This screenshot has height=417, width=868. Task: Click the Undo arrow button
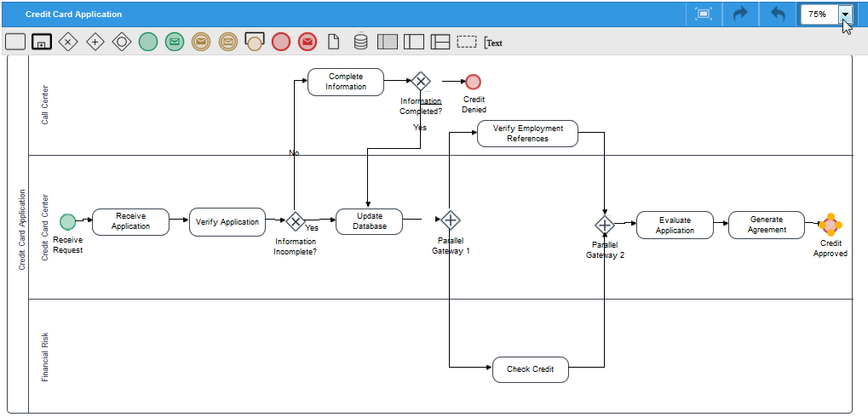click(777, 14)
